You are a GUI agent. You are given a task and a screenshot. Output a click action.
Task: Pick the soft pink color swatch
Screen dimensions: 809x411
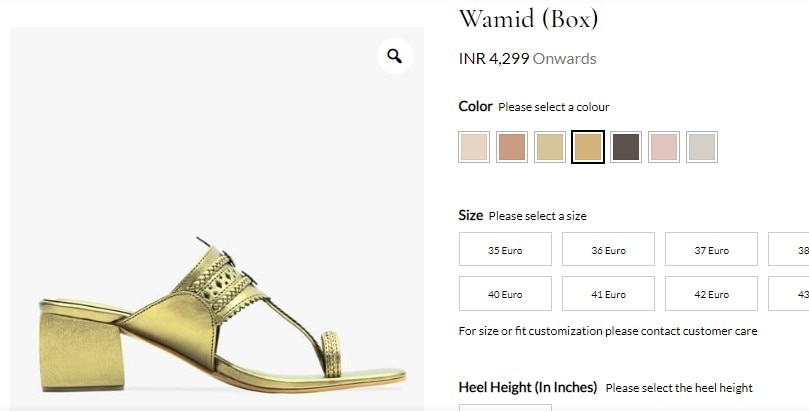pyautogui.click(x=664, y=147)
